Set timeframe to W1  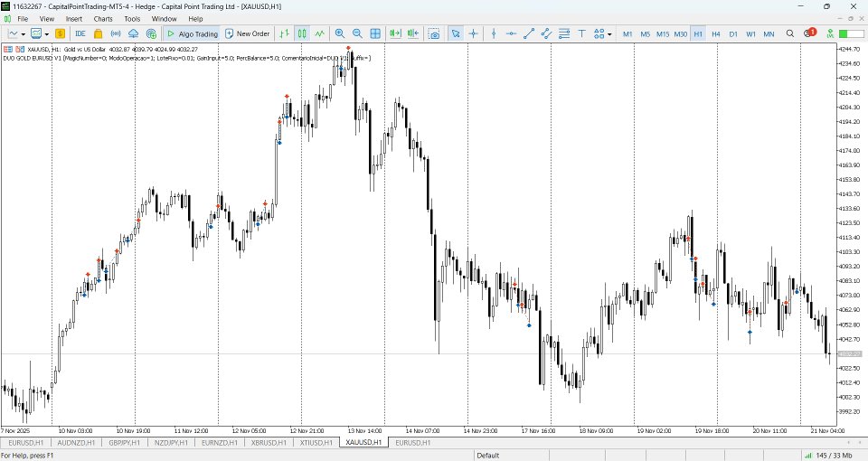(750, 33)
